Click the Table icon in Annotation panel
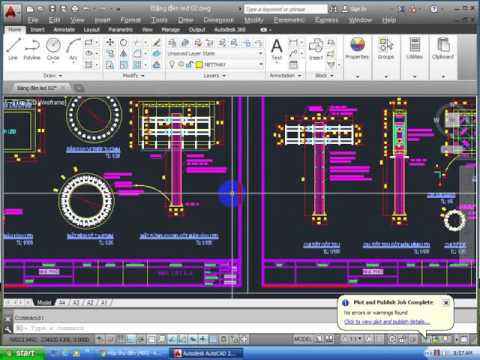The image size is (480, 360). pyautogui.click(x=293, y=65)
